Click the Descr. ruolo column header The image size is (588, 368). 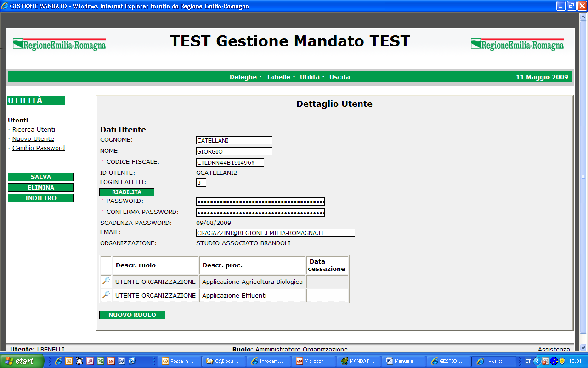(155, 265)
